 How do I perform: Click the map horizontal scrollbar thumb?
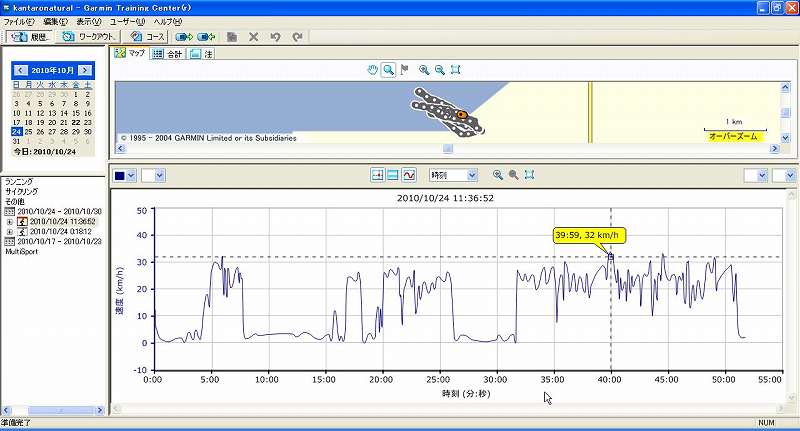coord(447,148)
